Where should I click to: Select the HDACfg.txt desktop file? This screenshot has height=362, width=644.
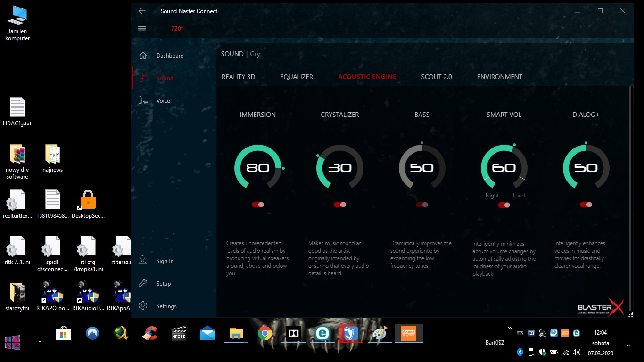(17, 112)
